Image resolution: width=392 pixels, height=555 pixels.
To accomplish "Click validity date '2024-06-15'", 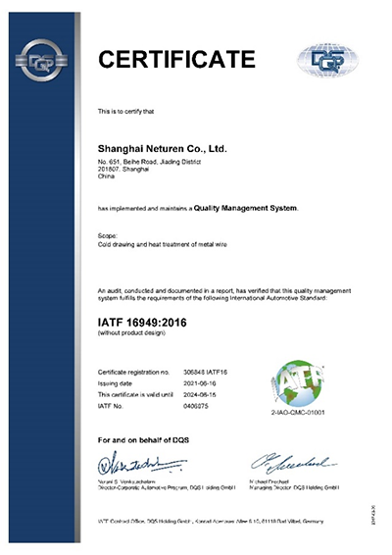I will click(x=200, y=394).
